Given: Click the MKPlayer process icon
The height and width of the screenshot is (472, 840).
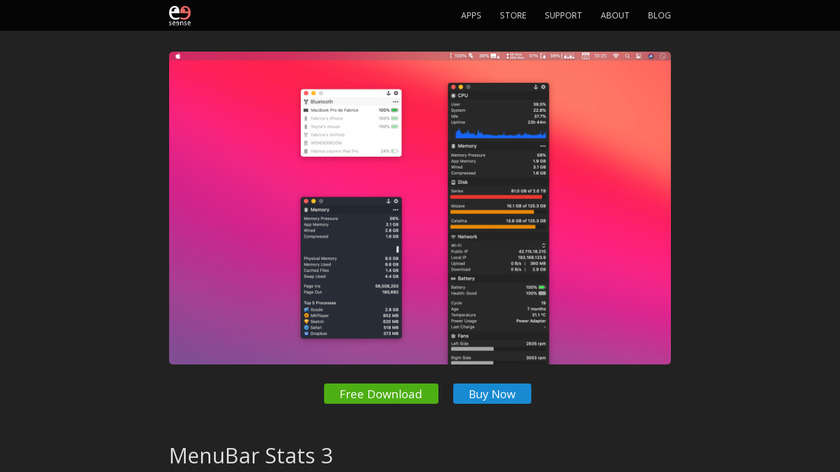Looking at the screenshot, I should (x=306, y=316).
